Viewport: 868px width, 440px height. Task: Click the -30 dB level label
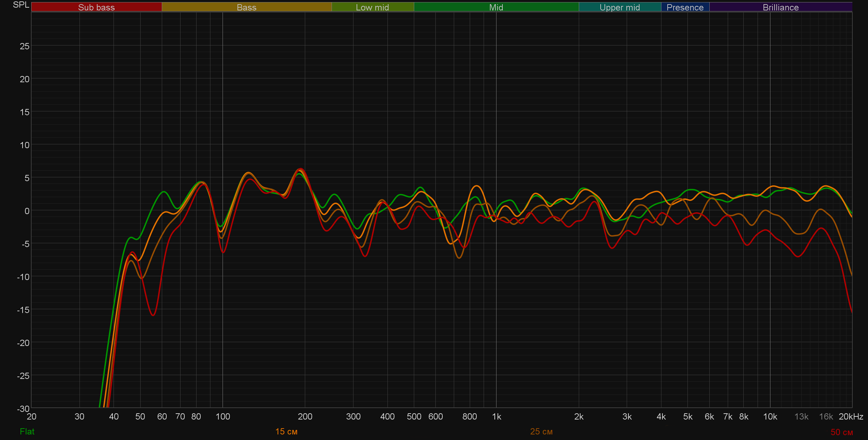coord(23,408)
